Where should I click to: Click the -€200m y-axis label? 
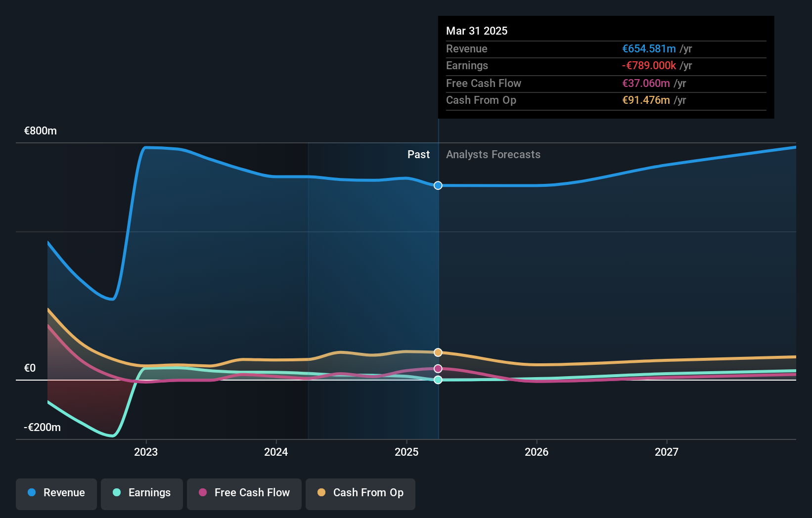coord(43,428)
